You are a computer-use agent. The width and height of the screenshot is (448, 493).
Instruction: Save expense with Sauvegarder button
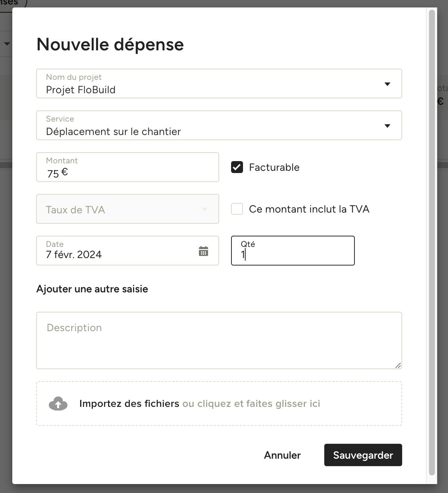point(363,455)
